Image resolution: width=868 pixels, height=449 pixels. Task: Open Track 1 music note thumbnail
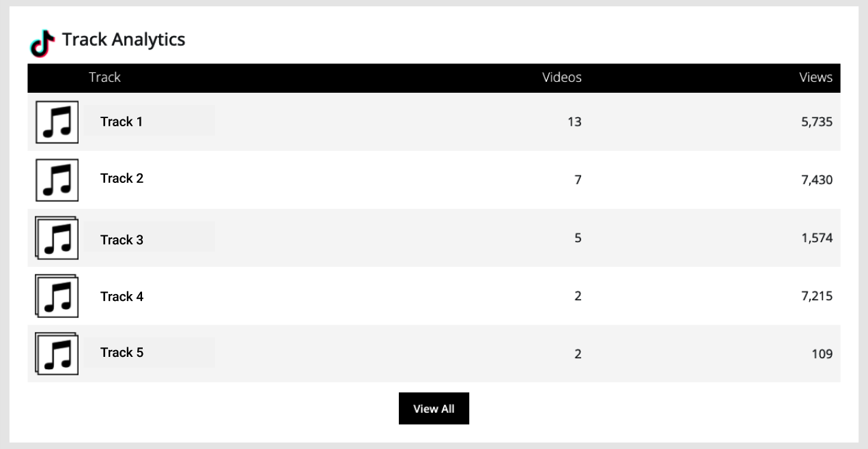[57, 122]
